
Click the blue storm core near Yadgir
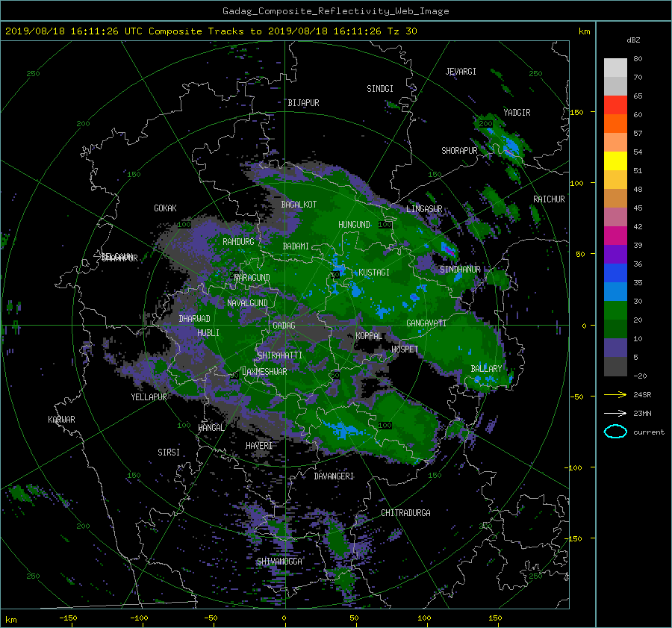pyautogui.click(x=509, y=146)
